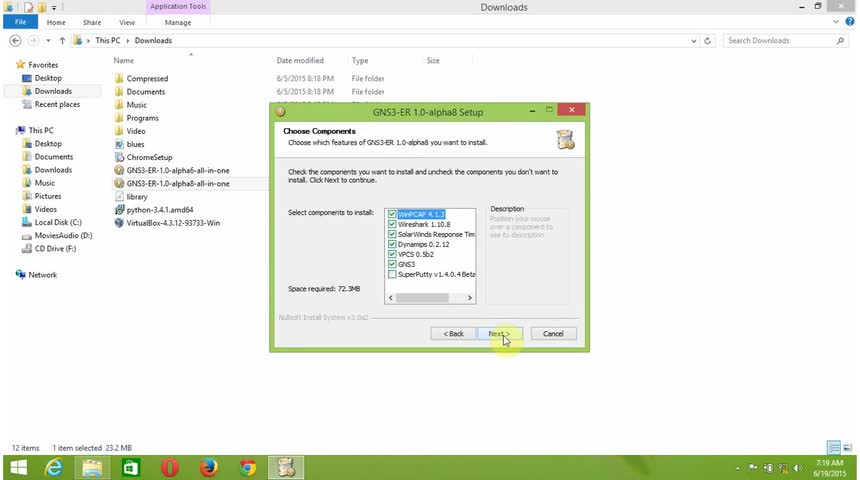Screen dimensions: 860x480
Task: Enable SuperPutty v1.4.0.4 Beta component
Action: coord(392,274)
